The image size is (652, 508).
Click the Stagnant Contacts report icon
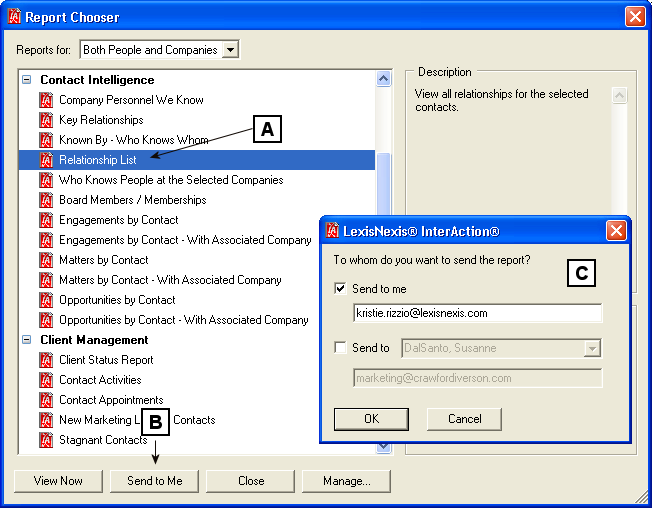click(x=46, y=440)
